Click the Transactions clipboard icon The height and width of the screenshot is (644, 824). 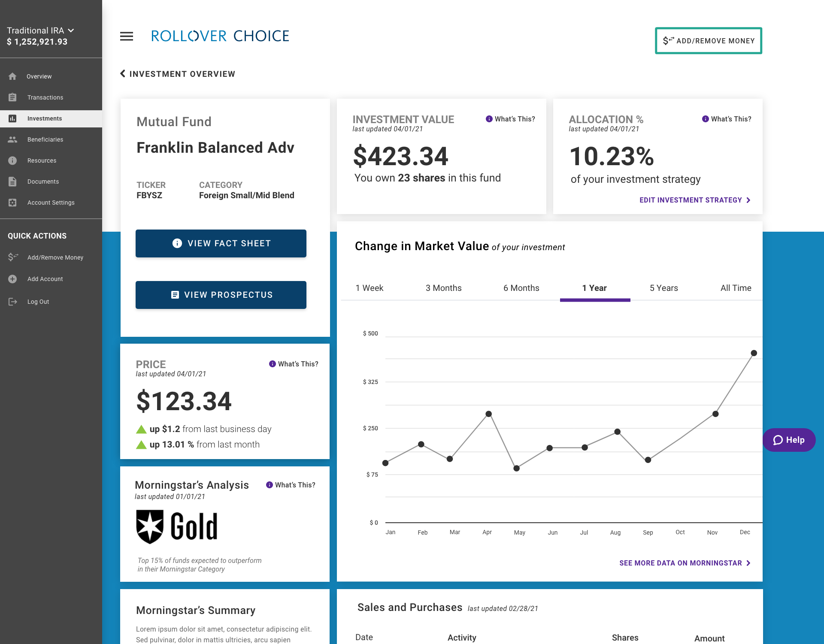pos(12,97)
